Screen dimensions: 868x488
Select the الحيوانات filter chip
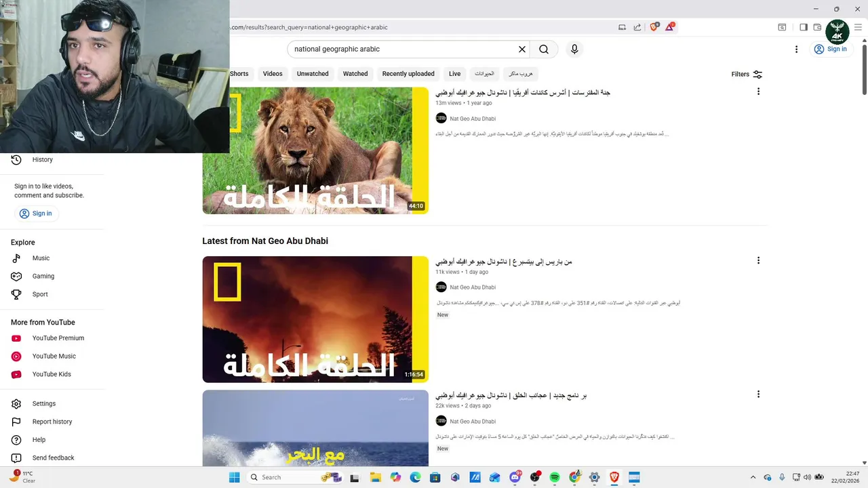(484, 74)
